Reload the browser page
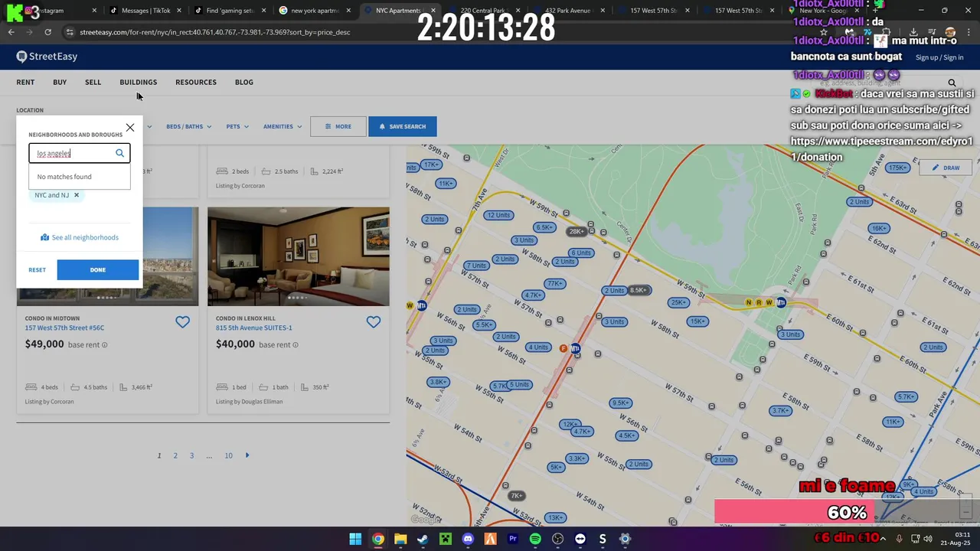 (x=47, y=32)
